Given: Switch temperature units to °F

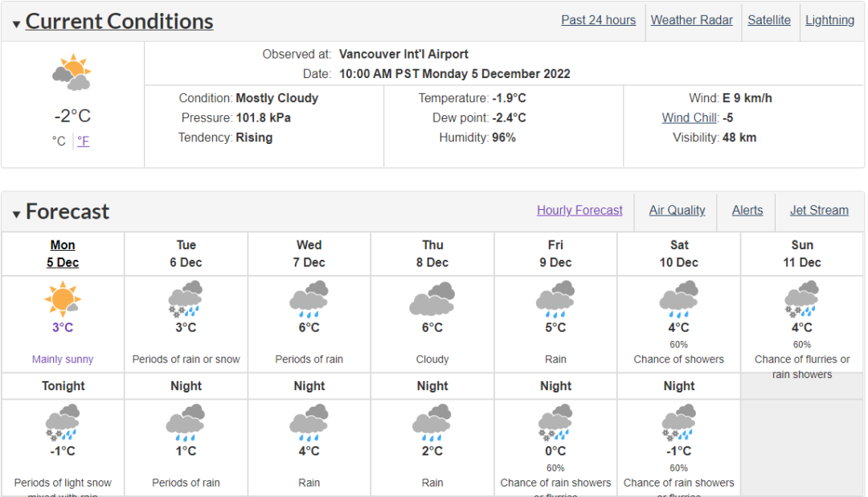Looking at the screenshot, I should tap(83, 142).
